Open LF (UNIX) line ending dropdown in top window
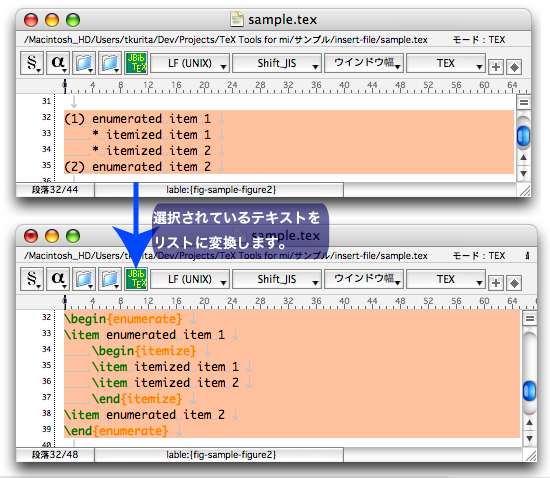The height and width of the screenshot is (478, 550). point(190,63)
